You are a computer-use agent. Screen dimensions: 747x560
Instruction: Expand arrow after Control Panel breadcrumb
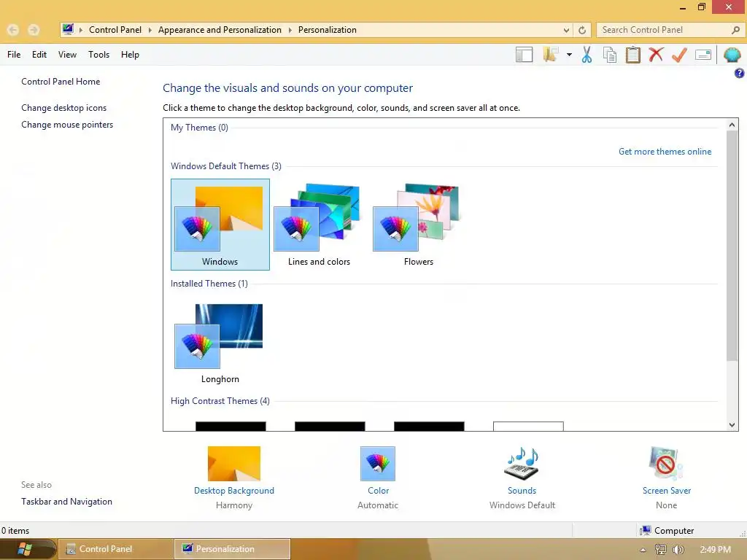[150, 30]
